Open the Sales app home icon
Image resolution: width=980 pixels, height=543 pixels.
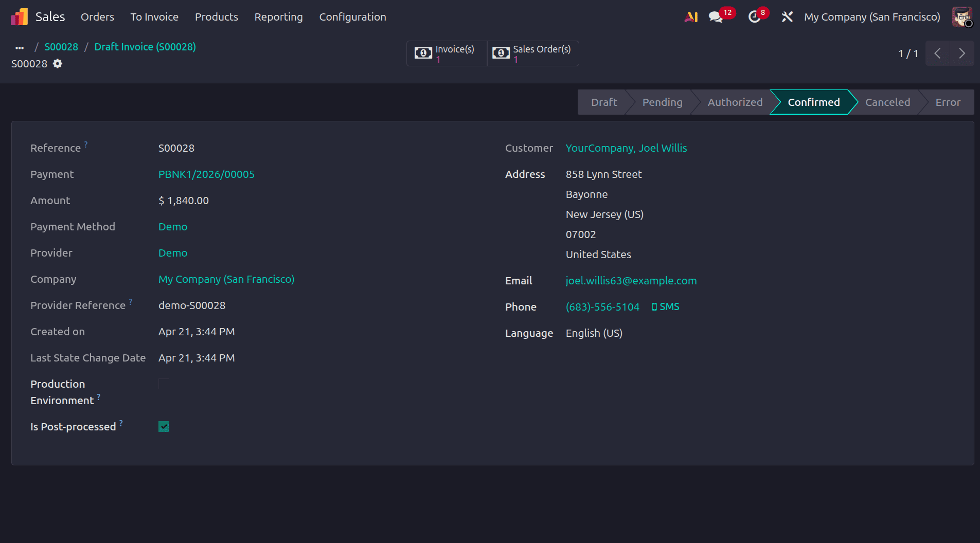19,17
